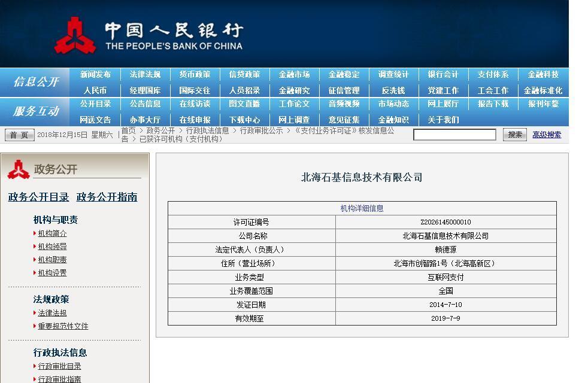This screenshot has width=588, height=383.
Task: Select 报刊年鉴 navigation item
Action: [543, 104]
